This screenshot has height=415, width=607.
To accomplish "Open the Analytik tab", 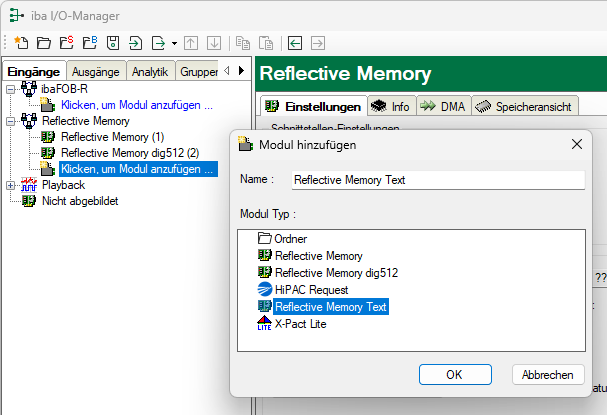I will [149, 71].
